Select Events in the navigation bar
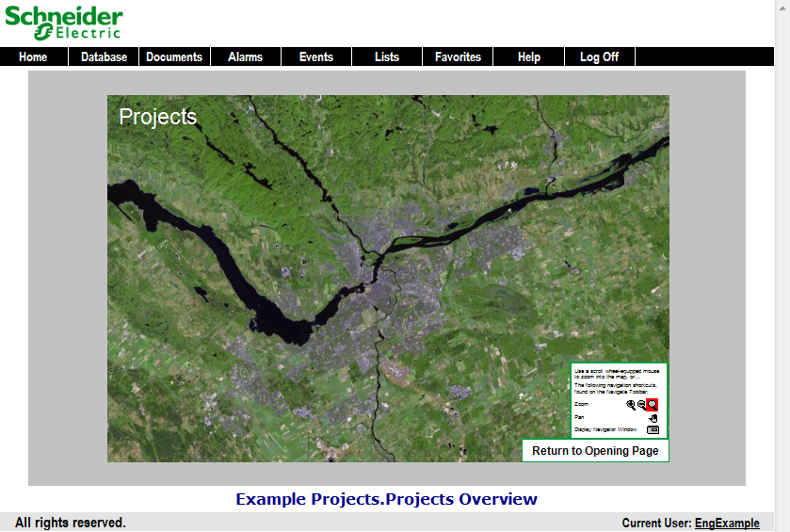 pyautogui.click(x=315, y=57)
